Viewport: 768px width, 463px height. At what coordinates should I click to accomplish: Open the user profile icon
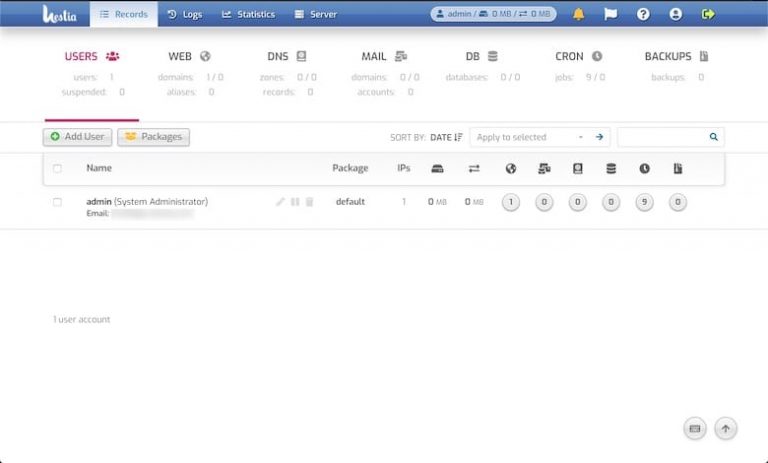coord(675,14)
